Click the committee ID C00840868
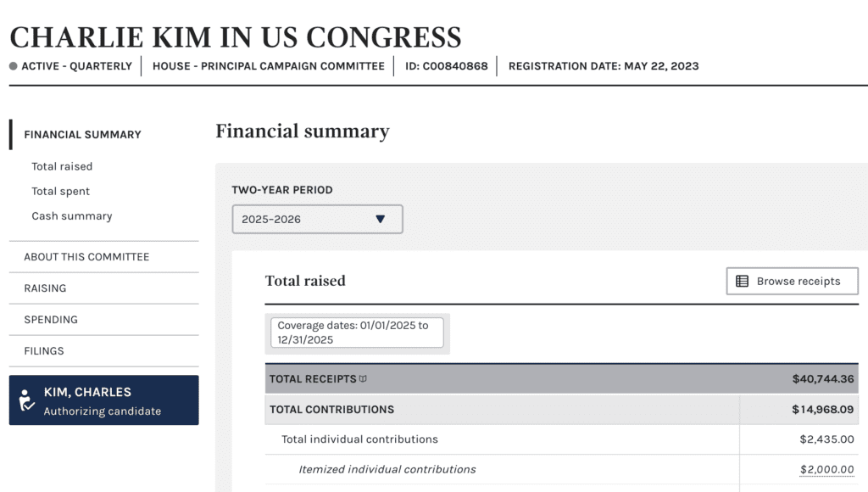868x492 pixels. 447,66
